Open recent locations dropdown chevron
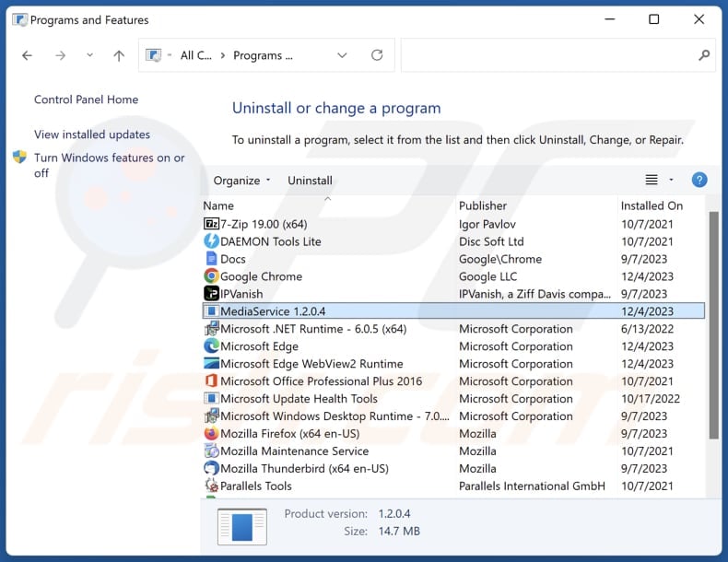728x562 pixels. pos(89,56)
